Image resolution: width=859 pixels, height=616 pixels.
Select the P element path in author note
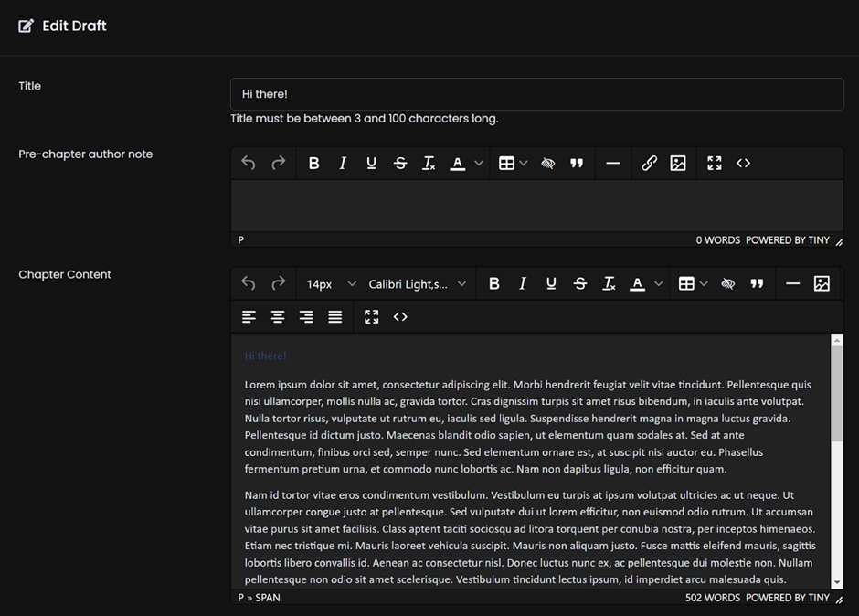click(241, 240)
